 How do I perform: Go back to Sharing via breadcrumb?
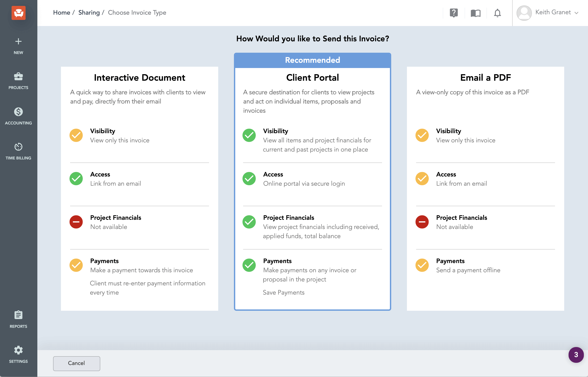tap(89, 12)
